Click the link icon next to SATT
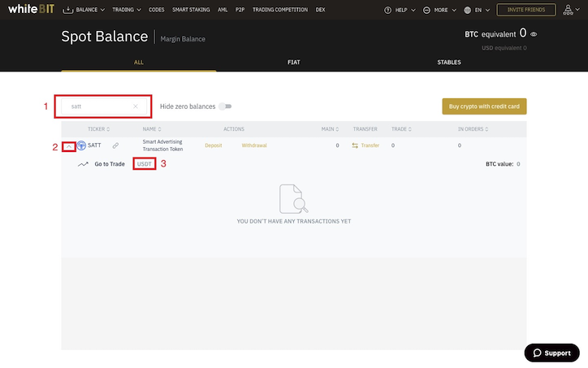The height and width of the screenshot is (368, 588). [x=115, y=145]
